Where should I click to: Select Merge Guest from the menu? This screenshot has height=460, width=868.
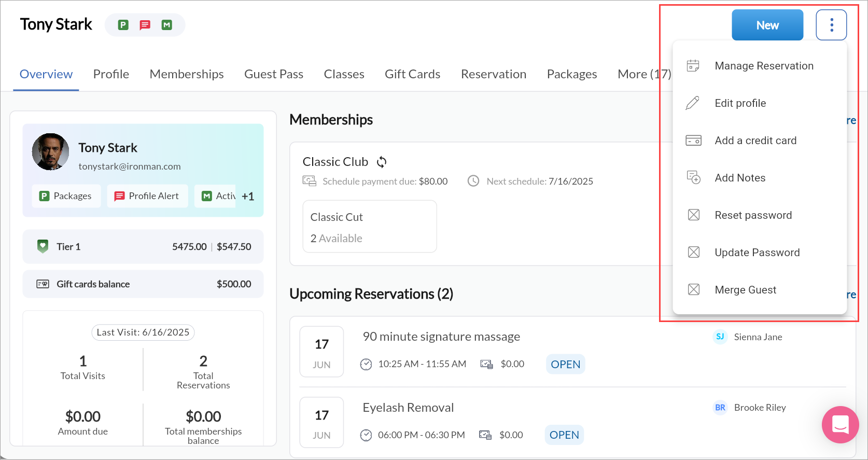point(760,290)
